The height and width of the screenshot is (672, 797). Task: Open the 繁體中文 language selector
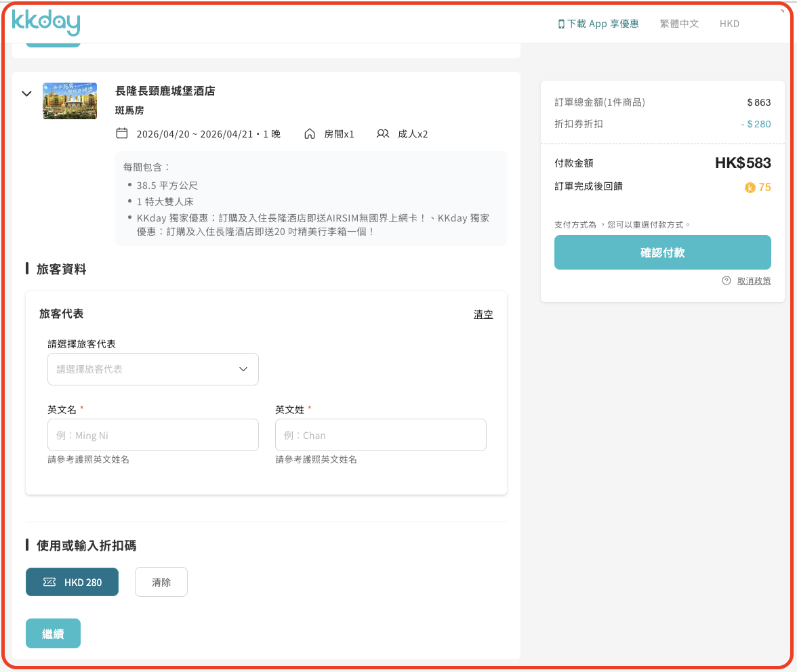[x=679, y=24]
